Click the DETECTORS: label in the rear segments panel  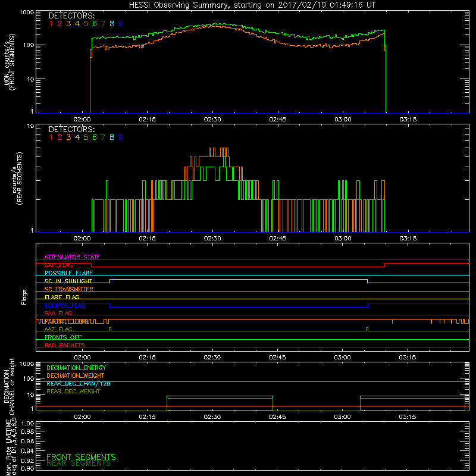71,129
